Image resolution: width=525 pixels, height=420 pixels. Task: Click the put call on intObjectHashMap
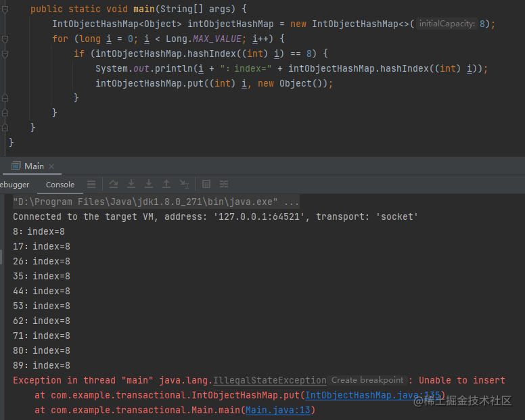[x=196, y=83]
